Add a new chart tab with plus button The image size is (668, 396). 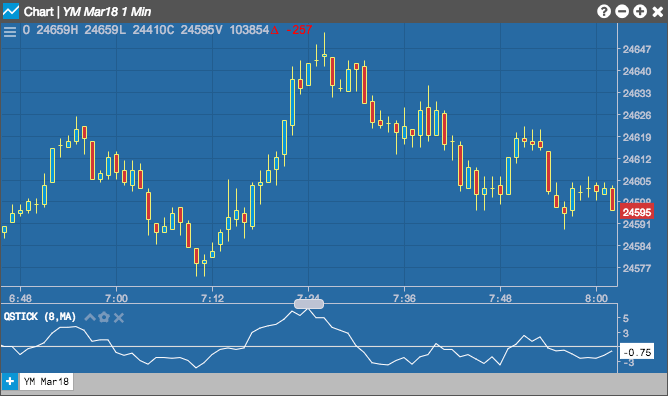click(9, 382)
